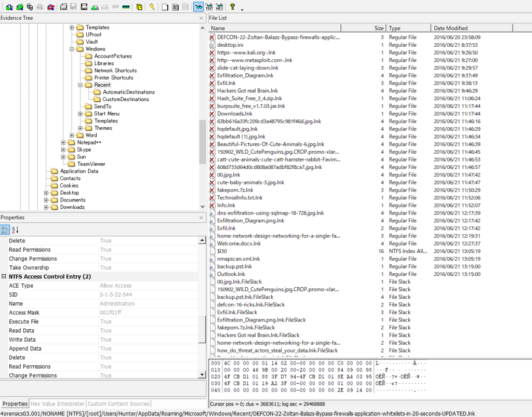Expand the Themes folder

81,128
